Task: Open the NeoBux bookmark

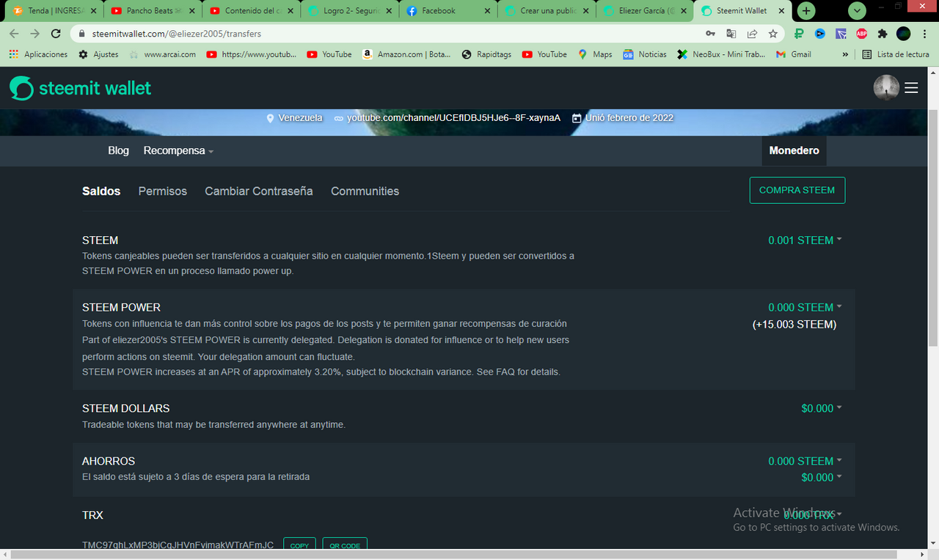Action: click(721, 54)
